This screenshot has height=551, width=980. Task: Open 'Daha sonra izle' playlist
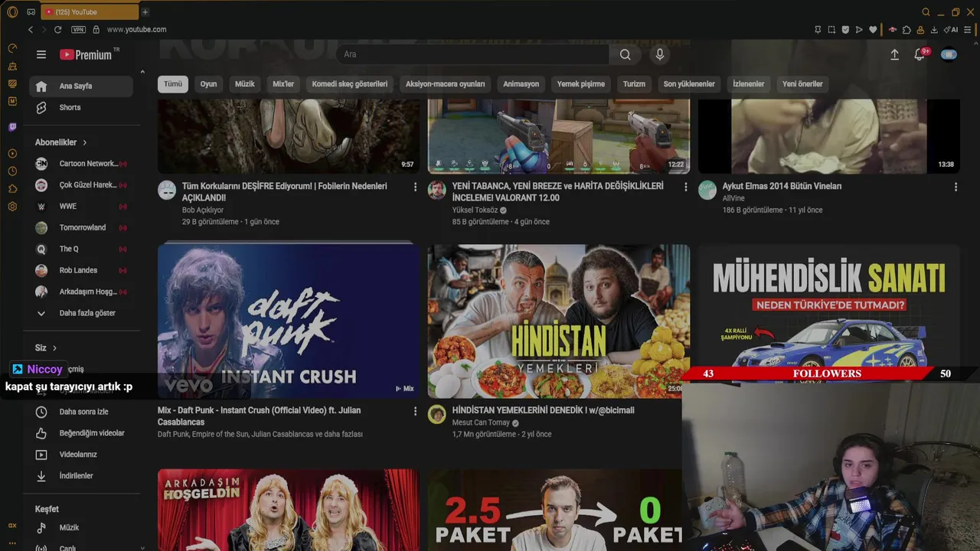(81, 412)
